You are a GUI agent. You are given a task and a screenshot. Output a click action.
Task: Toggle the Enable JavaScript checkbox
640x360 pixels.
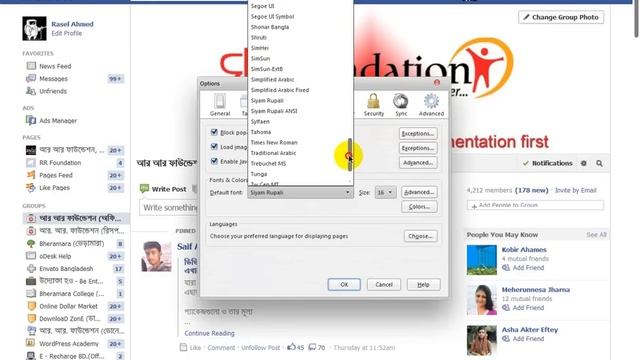click(214, 161)
